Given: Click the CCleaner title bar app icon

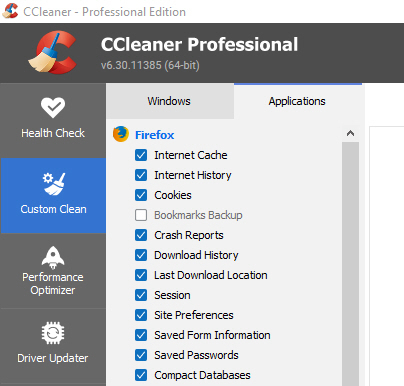Looking at the screenshot, I should 10,11.
